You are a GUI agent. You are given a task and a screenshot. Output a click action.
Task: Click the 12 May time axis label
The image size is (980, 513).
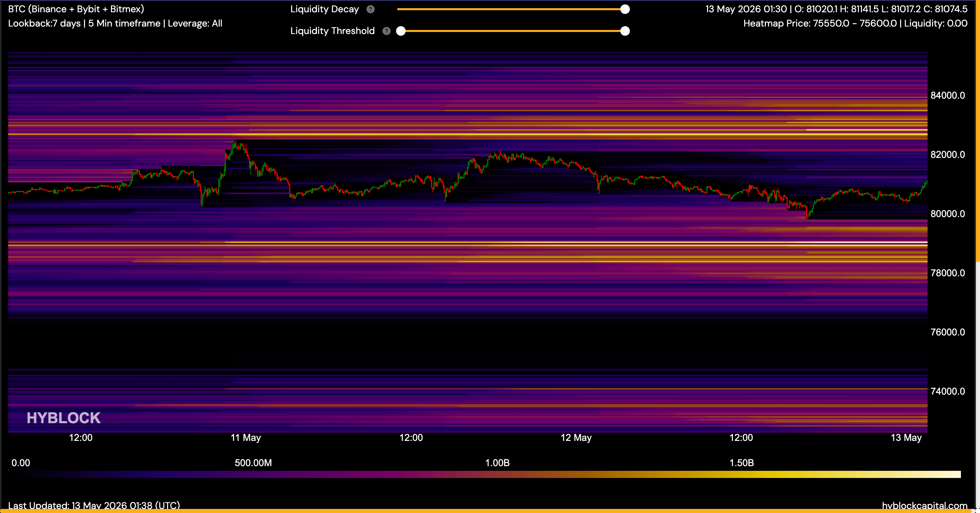tap(576, 438)
